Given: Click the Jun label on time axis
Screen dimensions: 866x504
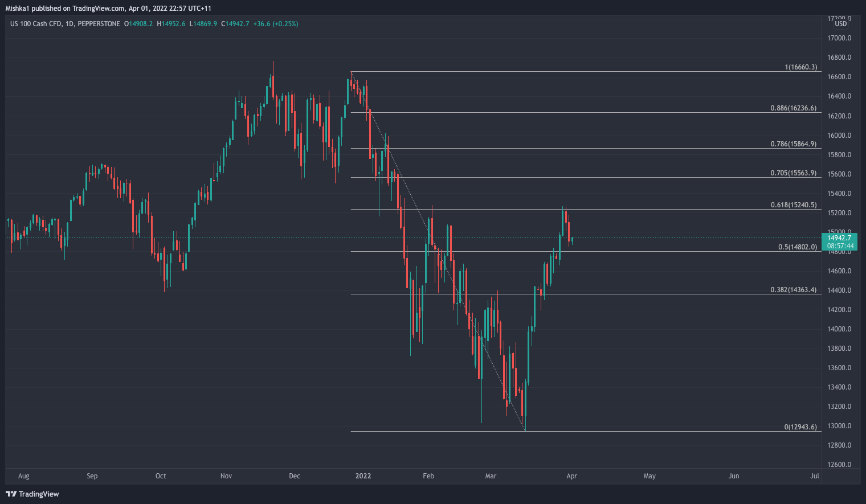Looking at the screenshot, I should (x=734, y=476).
